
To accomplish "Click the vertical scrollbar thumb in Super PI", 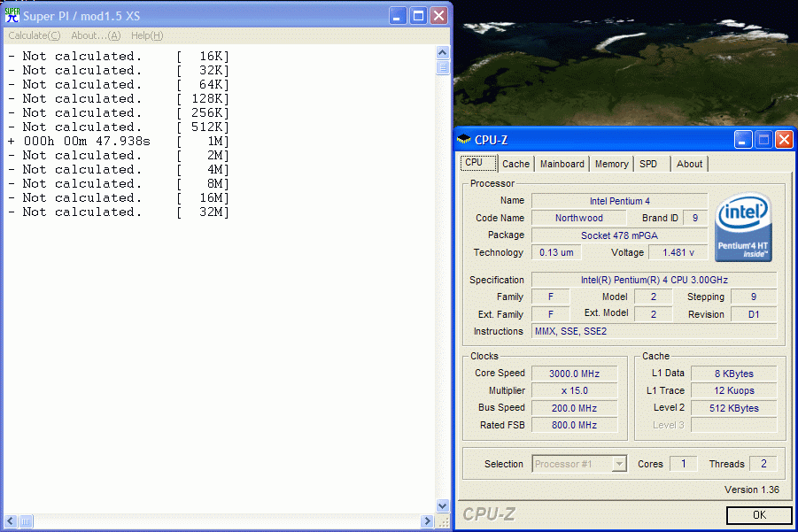I will [x=442, y=67].
